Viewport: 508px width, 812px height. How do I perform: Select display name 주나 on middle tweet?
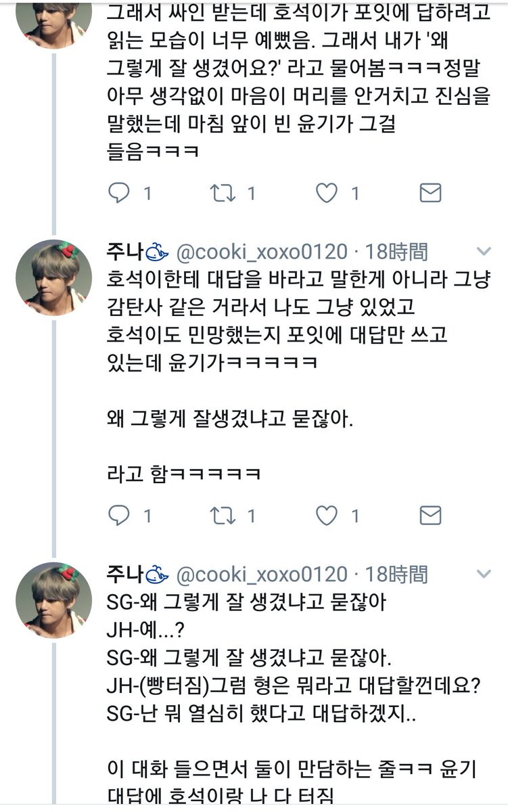pyautogui.click(x=124, y=252)
